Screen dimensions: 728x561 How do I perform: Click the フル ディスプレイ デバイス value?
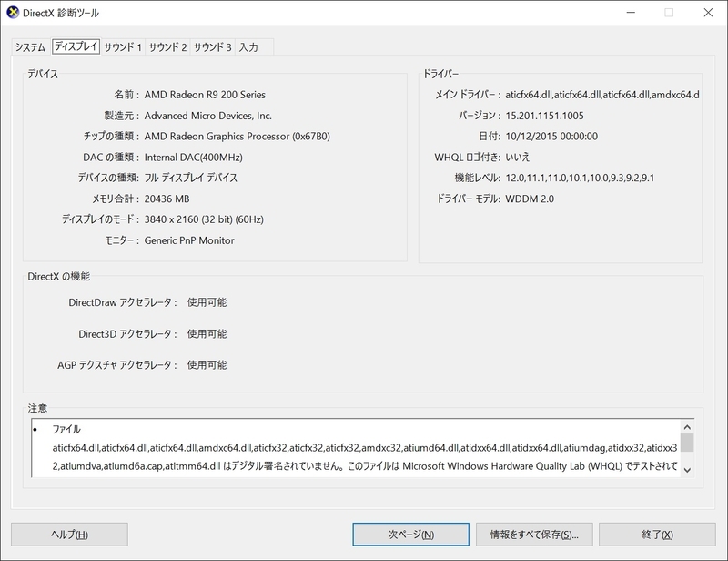click(191, 178)
